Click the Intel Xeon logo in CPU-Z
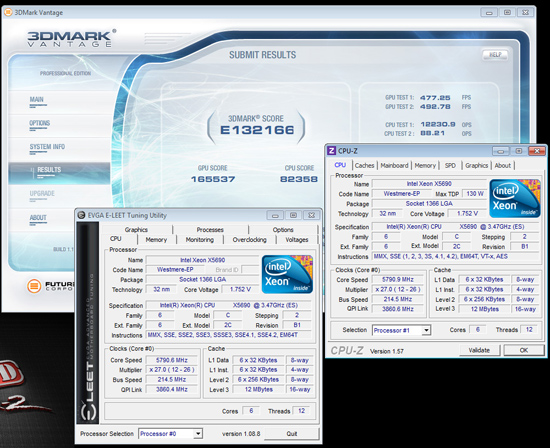 [x=515, y=198]
